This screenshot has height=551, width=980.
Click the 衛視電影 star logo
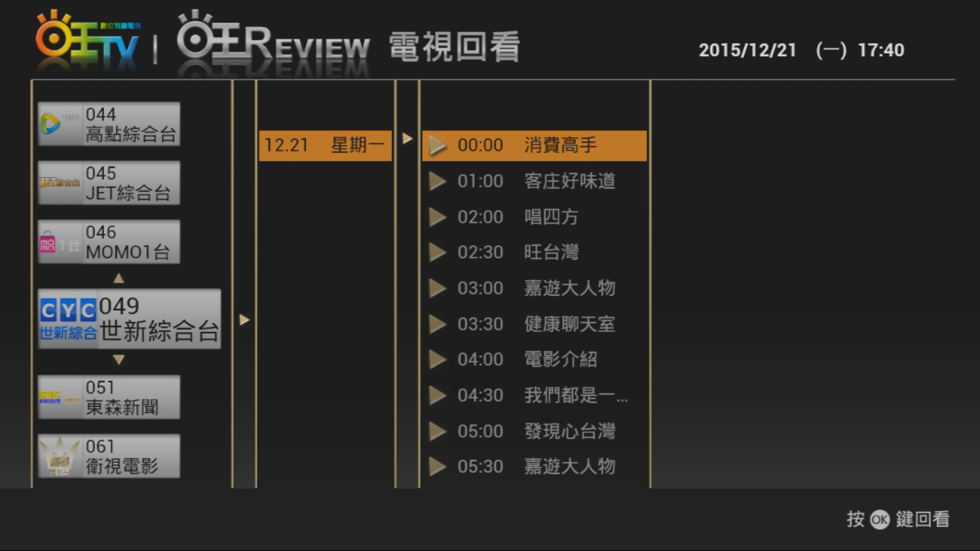(x=60, y=457)
